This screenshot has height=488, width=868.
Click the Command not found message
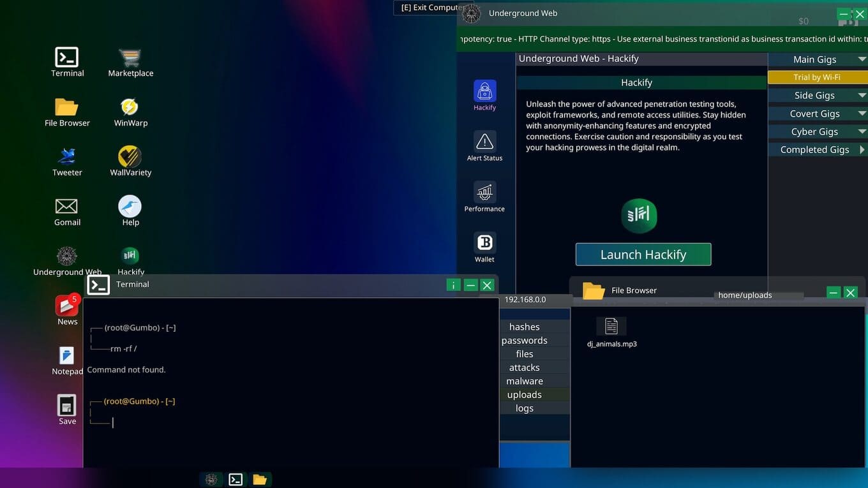coord(126,369)
